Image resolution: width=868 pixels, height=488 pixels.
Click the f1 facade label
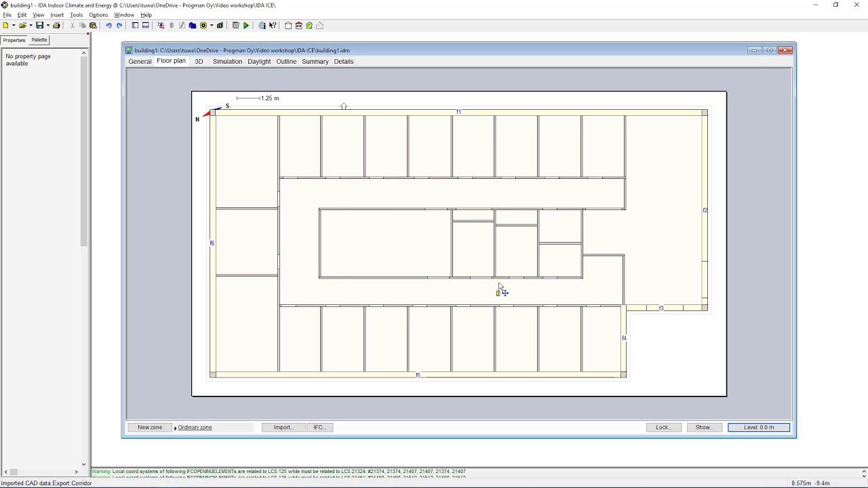[x=458, y=112]
